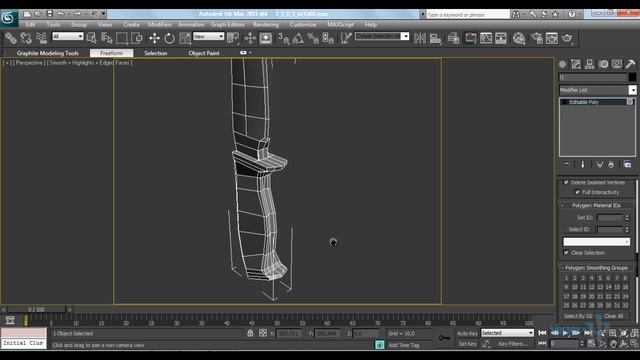640x360 pixels.
Task: Click Bind to Space Warp tool
Action: point(41,38)
